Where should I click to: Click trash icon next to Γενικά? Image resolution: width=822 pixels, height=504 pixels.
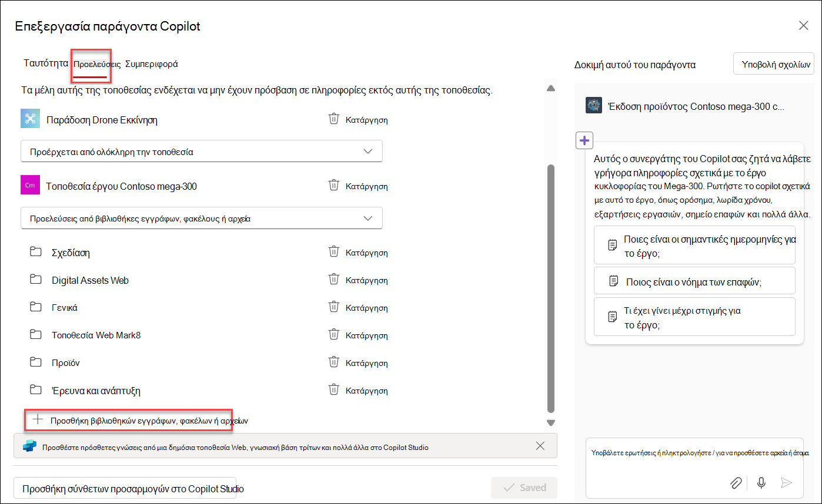(x=333, y=307)
